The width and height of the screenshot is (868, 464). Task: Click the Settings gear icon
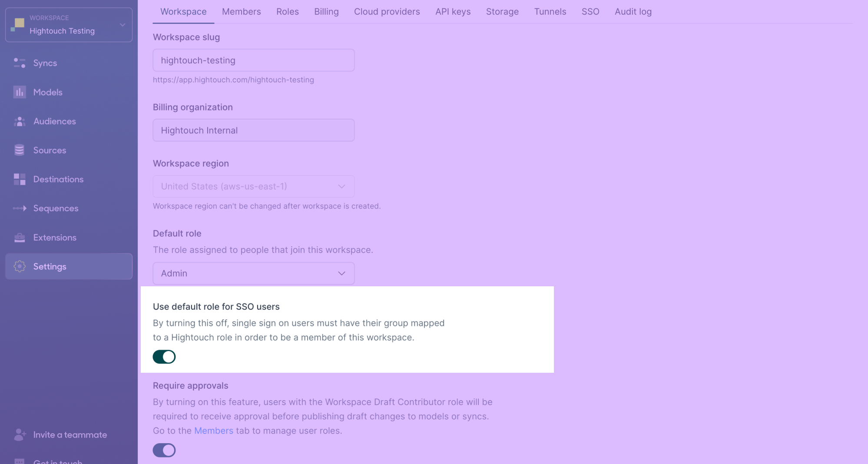pyautogui.click(x=20, y=266)
